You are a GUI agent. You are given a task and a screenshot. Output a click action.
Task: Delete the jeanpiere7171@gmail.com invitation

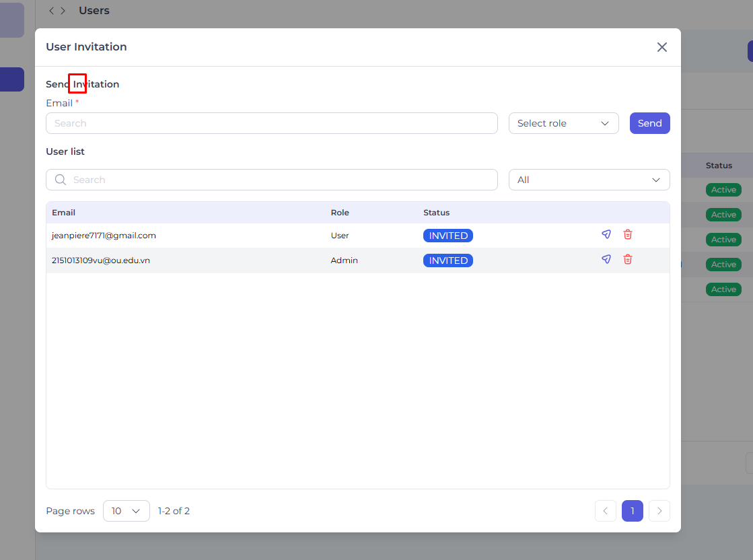click(x=628, y=234)
